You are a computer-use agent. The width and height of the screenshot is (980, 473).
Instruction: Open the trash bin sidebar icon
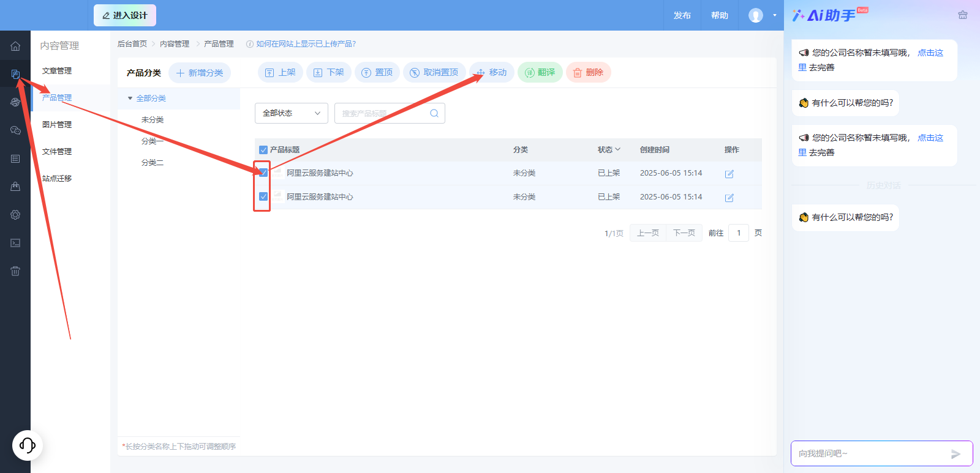click(x=15, y=271)
